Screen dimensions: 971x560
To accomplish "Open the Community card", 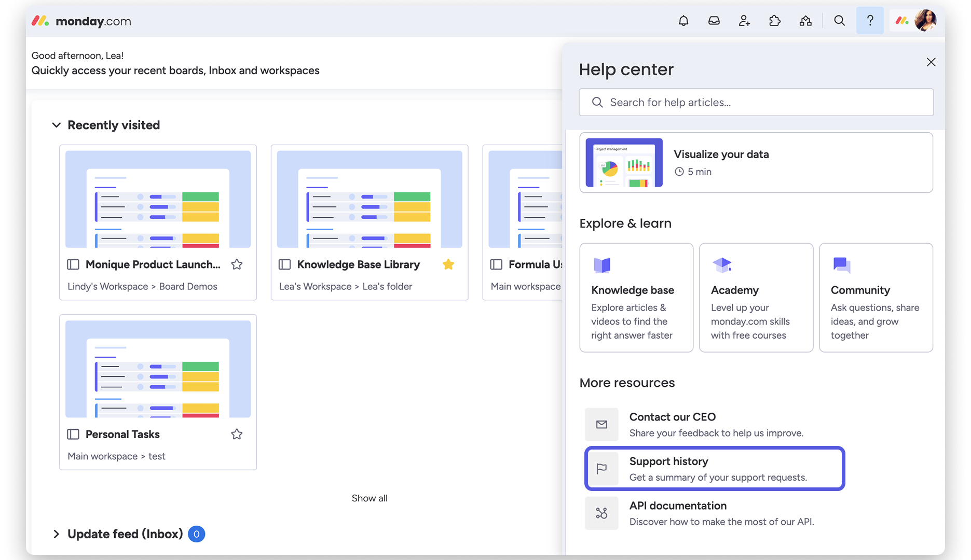I will (876, 298).
